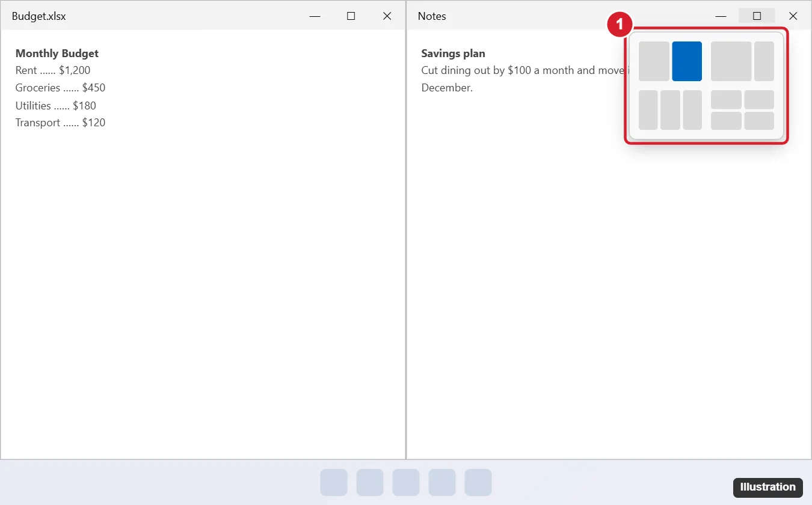This screenshot has width=812, height=505.
Task: Choose the top-right quadrant of the four-grid layout
Action: point(759,100)
